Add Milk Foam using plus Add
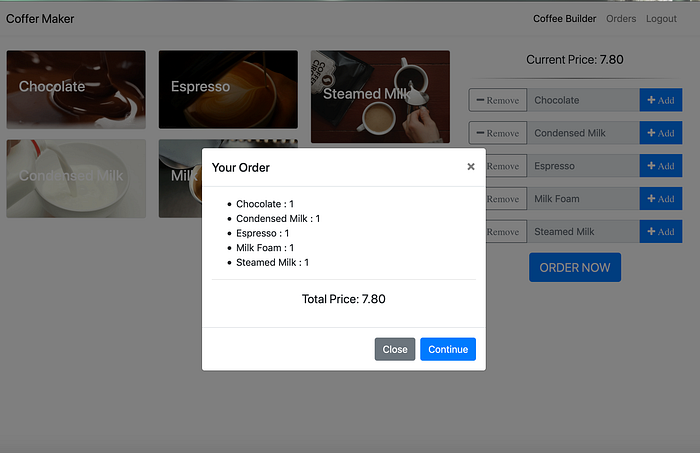Screen dimensions: 700x453 point(661,199)
